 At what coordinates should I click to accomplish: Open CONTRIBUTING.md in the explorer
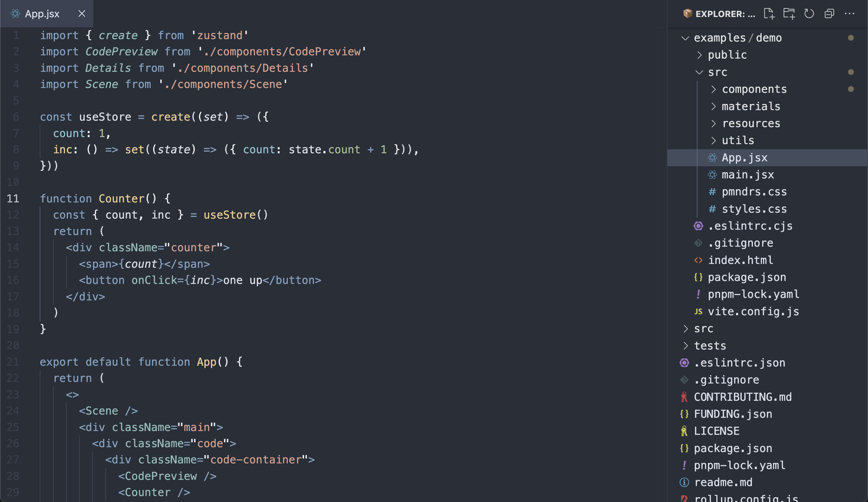[x=742, y=397]
